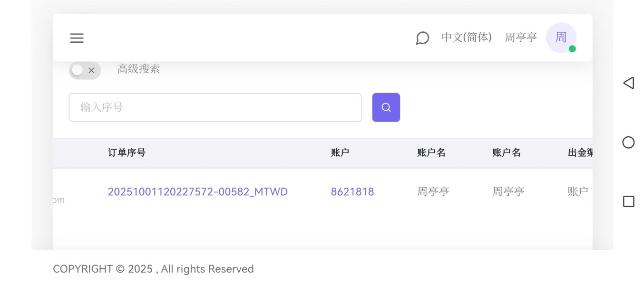Open the 周亭亭 user menu in header
This screenshot has height=285, width=644.
click(x=520, y=38)
